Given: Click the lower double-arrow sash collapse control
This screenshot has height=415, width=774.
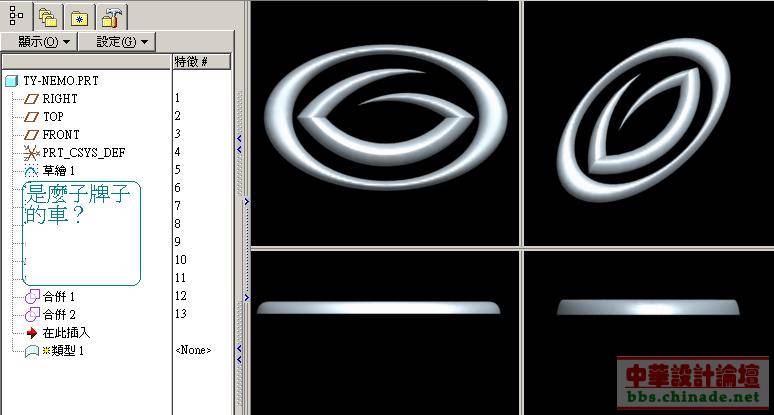Looking at the screenshot, I should (x=239, y=354).
